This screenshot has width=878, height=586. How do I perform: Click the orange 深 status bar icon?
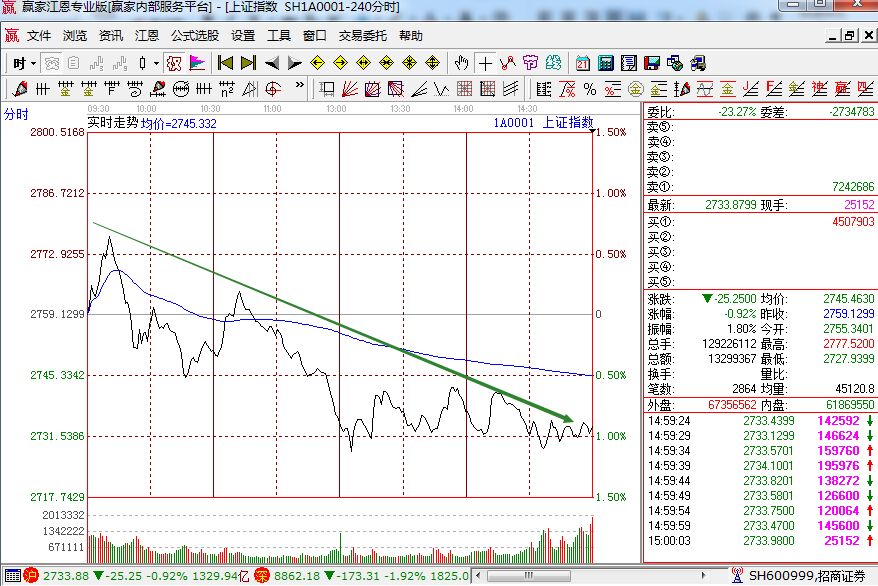(x=261, y=575)
